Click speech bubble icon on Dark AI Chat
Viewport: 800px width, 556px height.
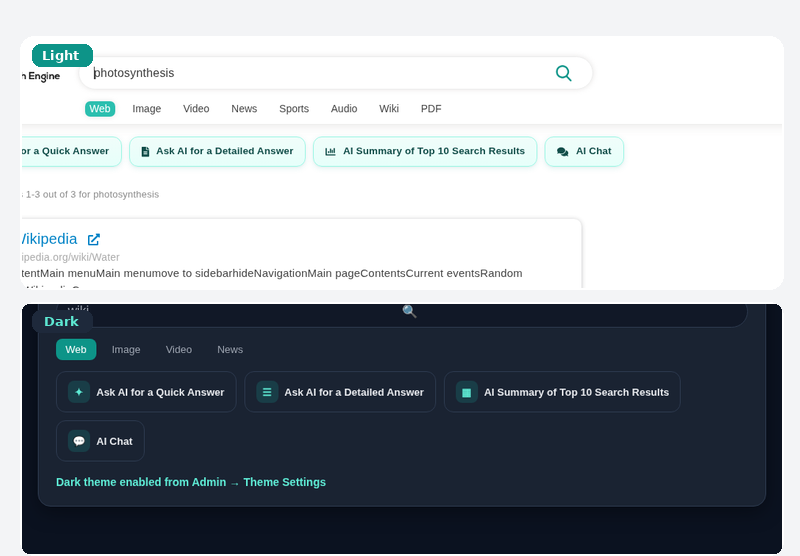pyautogui.click(x=79, y=441)
